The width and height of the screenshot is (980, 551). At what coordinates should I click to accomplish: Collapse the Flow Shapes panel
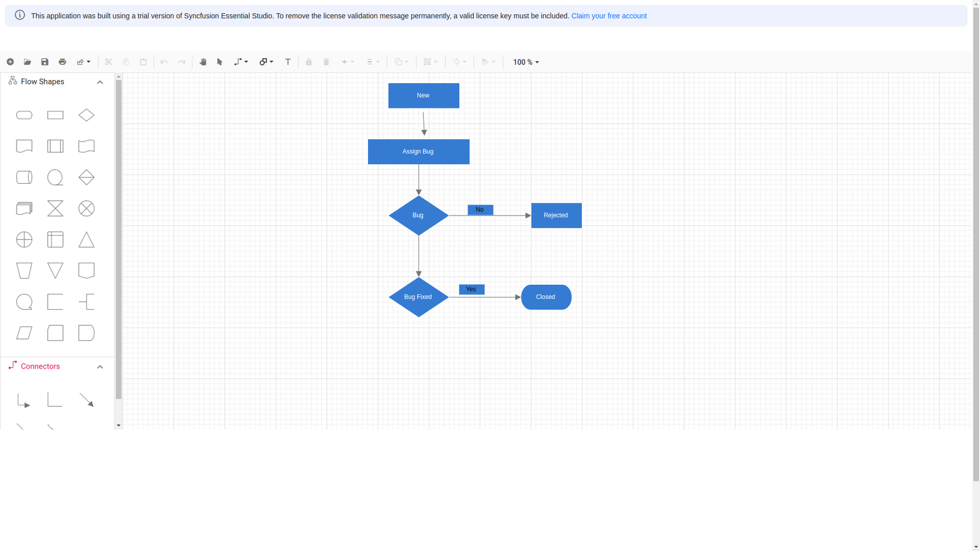[x=100, y=82]
